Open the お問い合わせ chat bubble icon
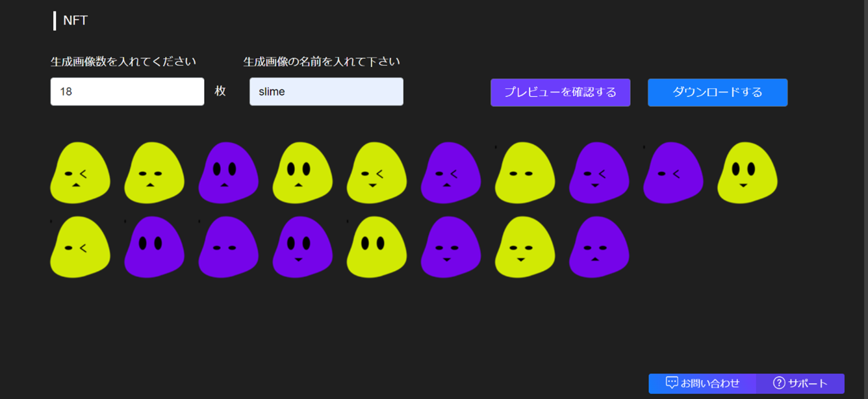 pyautogui.click(x=673, y=383)
